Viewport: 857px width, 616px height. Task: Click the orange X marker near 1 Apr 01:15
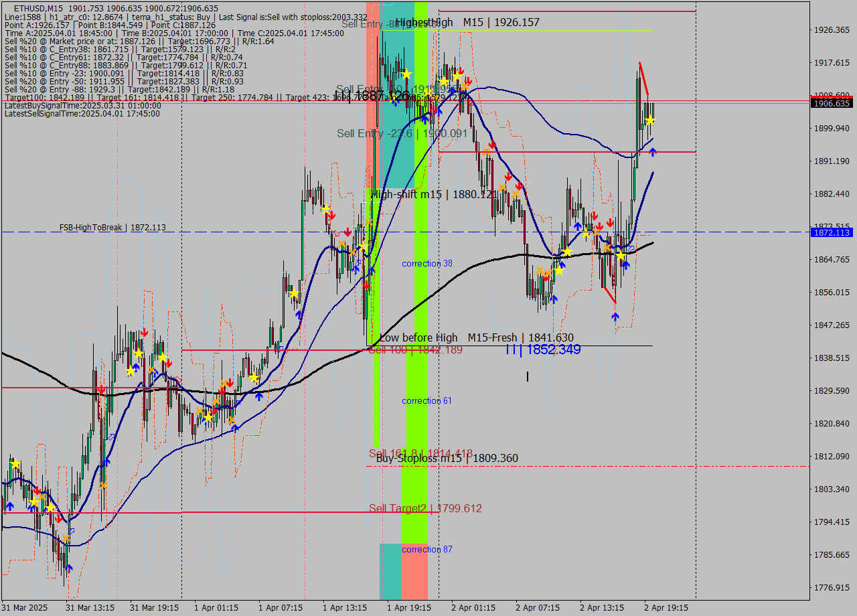point(215,400)
